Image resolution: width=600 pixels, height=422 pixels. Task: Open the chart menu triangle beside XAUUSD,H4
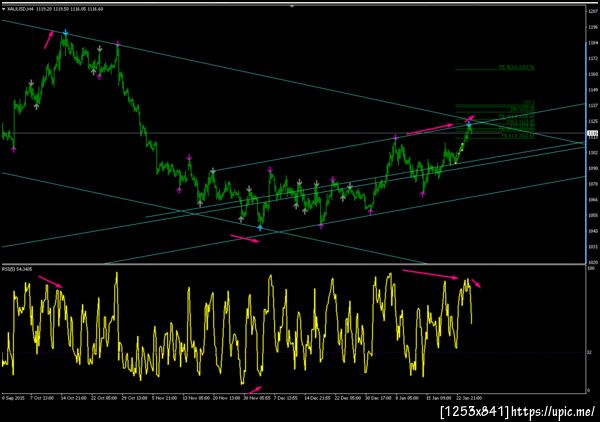(3, 9)
